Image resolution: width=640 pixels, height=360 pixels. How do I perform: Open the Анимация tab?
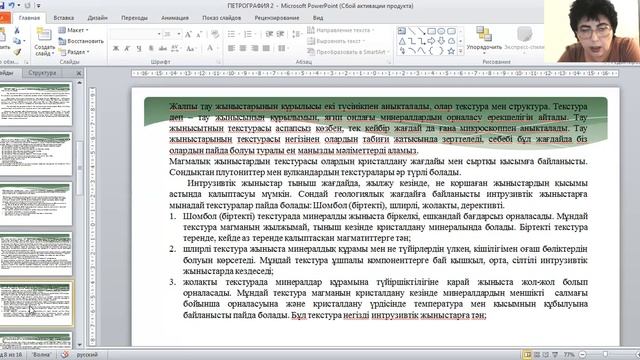tap(175, 18)
